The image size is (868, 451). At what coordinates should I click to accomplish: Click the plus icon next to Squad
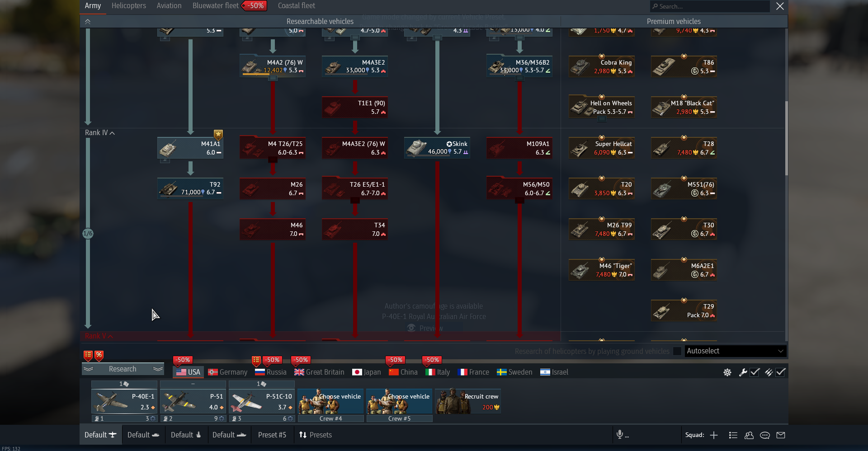[714, 435]
